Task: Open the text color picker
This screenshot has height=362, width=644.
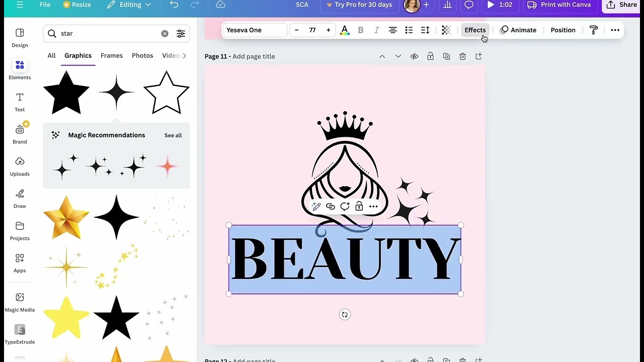Action: [x=345, y=30]
